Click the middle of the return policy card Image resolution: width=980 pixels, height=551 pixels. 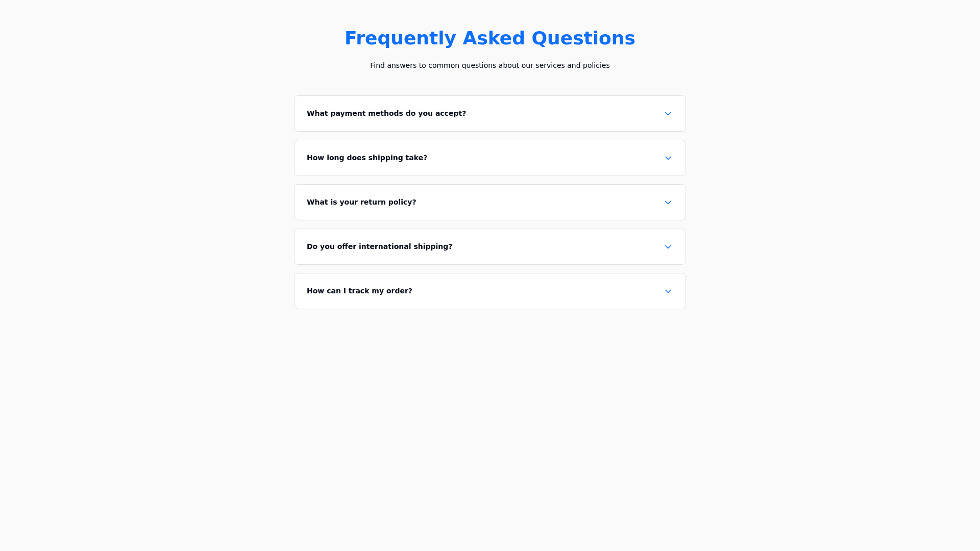(x=490, y=202)
